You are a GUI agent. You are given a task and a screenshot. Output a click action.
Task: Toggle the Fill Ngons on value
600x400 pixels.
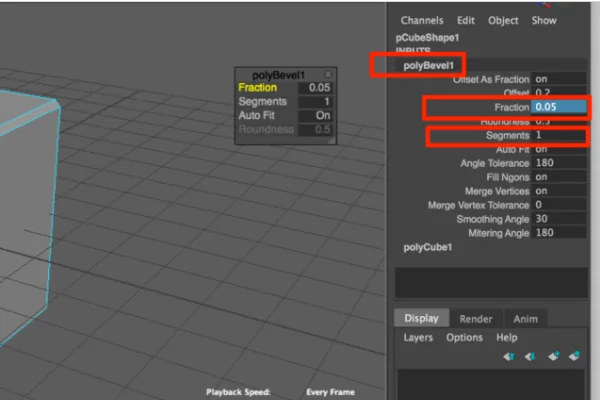[x=558, y=177]
